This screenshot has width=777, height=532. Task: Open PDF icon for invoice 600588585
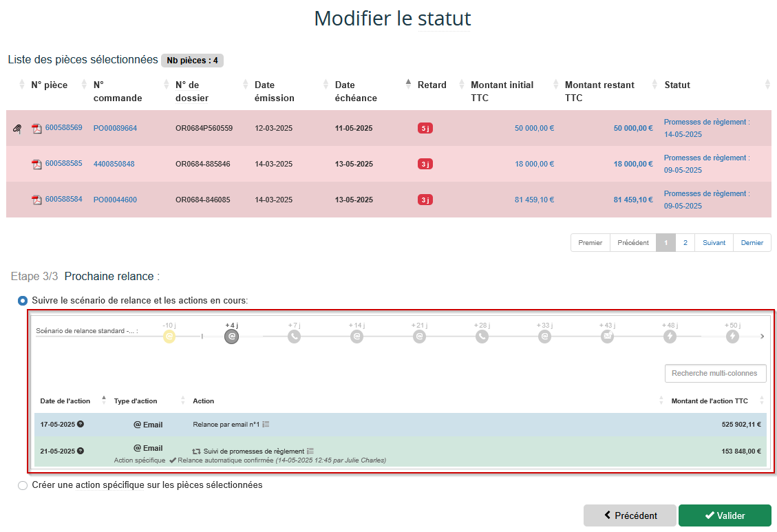pyautogui.click(x=37, y=164)
